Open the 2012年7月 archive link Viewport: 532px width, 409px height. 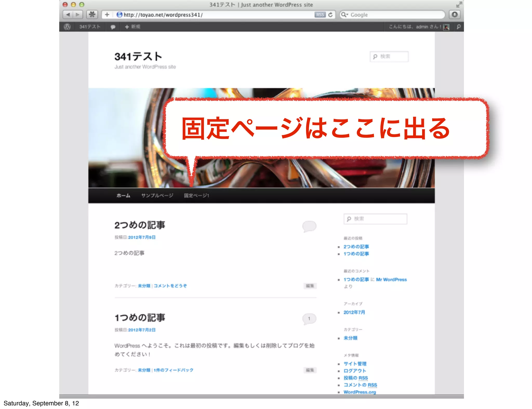[354, 312]
